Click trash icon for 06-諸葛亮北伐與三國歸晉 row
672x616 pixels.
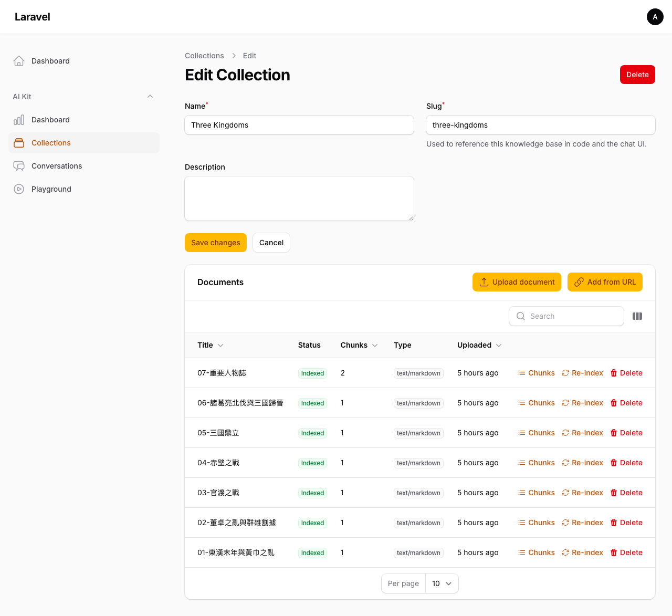(x=614, y=403)
